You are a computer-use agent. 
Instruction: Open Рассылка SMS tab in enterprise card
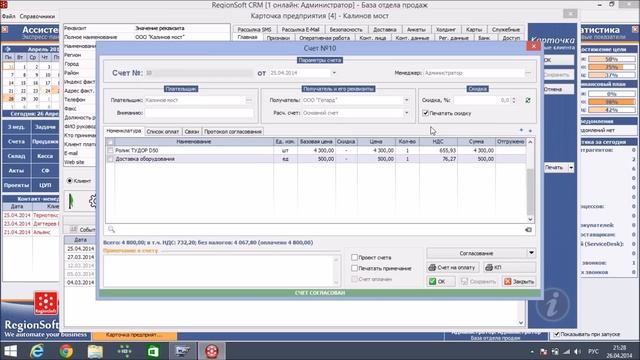click(x=254, y=29)
